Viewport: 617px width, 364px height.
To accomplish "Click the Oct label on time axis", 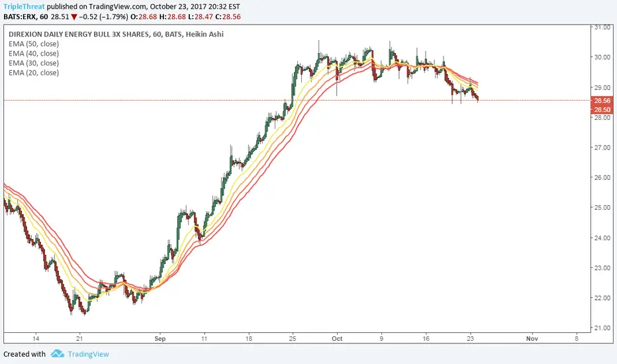I will (x=337, y=338).
